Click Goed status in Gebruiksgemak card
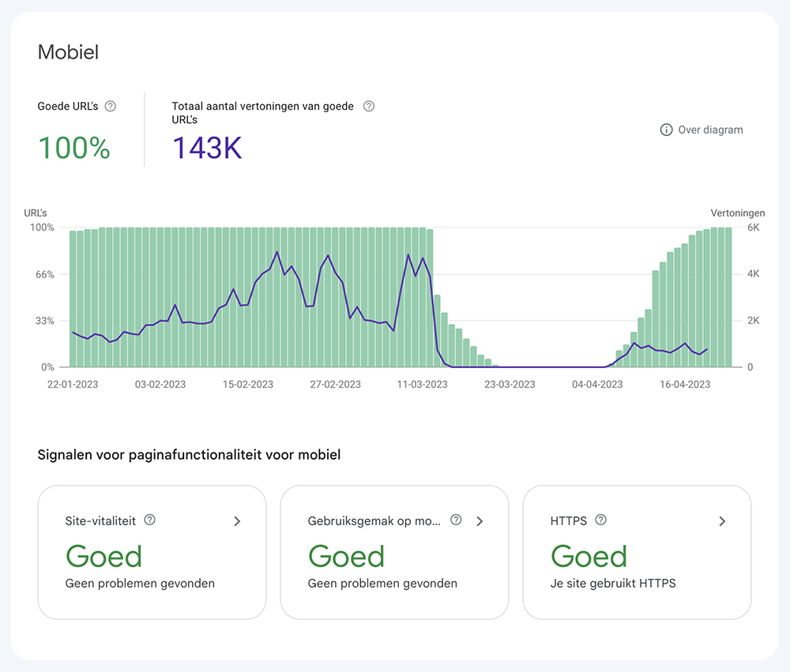 (347, 557)
